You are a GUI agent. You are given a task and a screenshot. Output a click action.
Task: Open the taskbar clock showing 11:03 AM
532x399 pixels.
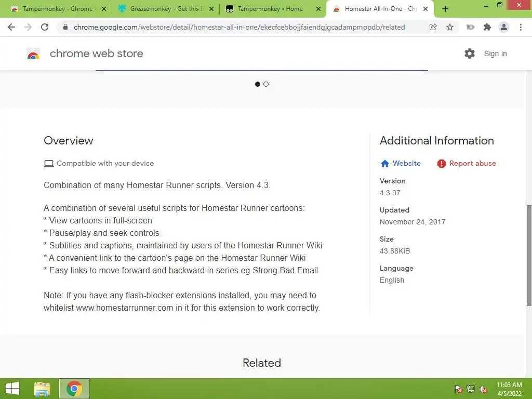pos(509,389)
